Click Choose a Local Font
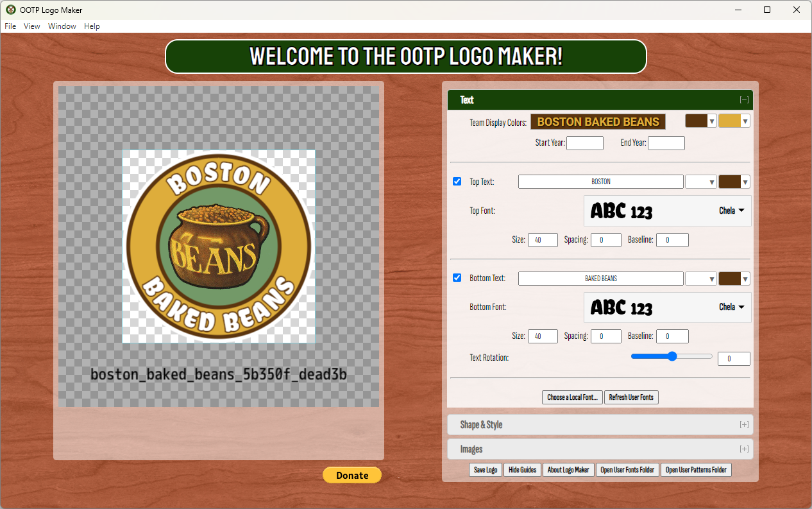This screenshot has height=509, width=812. click(572, 397)
